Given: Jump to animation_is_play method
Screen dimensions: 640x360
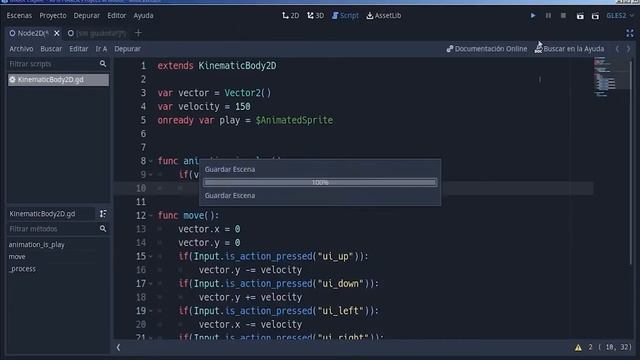Looking at the screenshot, I should point(36,244).
